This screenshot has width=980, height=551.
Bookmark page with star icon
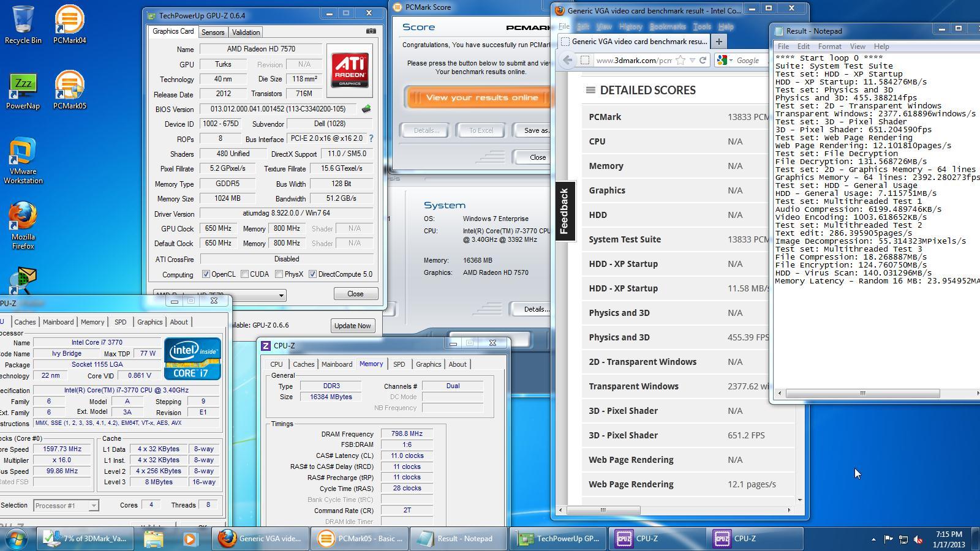coord(680,60)
